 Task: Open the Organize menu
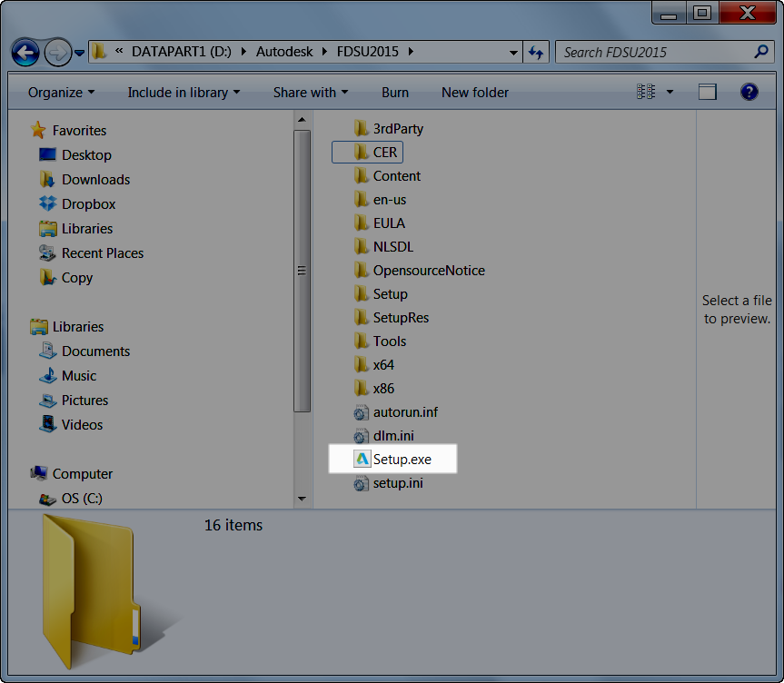pyautogui.click(x=61, y=93)
